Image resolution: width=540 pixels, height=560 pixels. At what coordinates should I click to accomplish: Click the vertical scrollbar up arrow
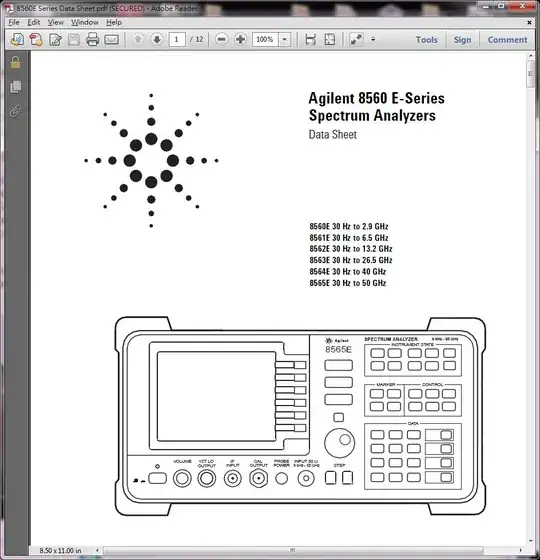[530, 56]
